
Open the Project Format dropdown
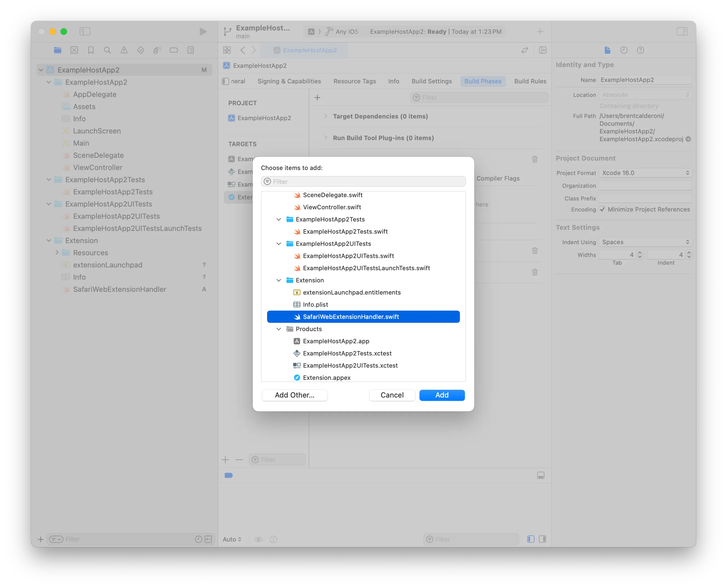pos(645,173)
